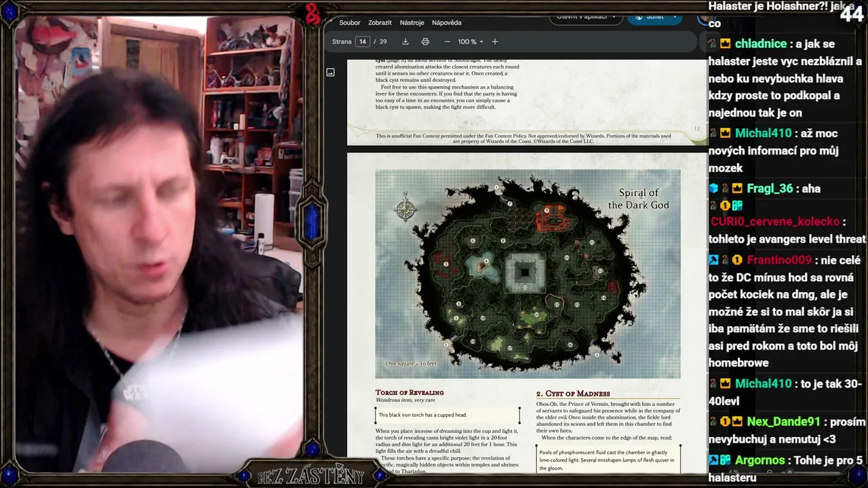868x488 pixels.
Task: Click the Sdílet share button
Action: [654, 16]
